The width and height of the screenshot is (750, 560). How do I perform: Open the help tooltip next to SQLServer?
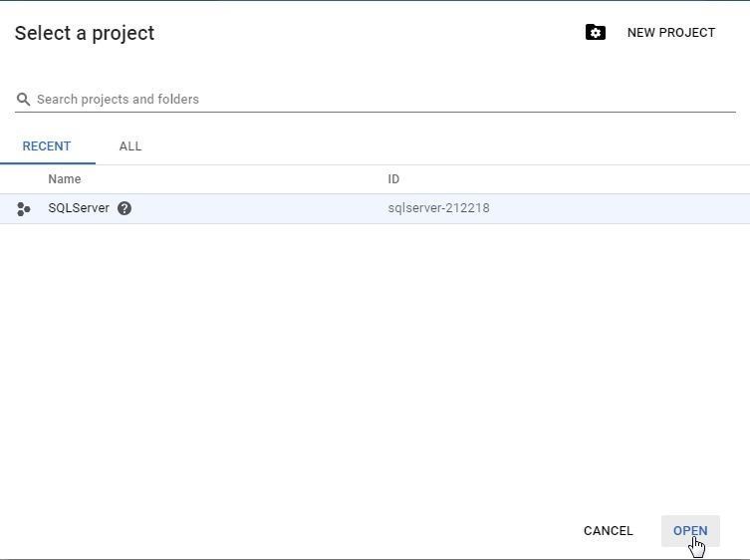pos(125,208)
